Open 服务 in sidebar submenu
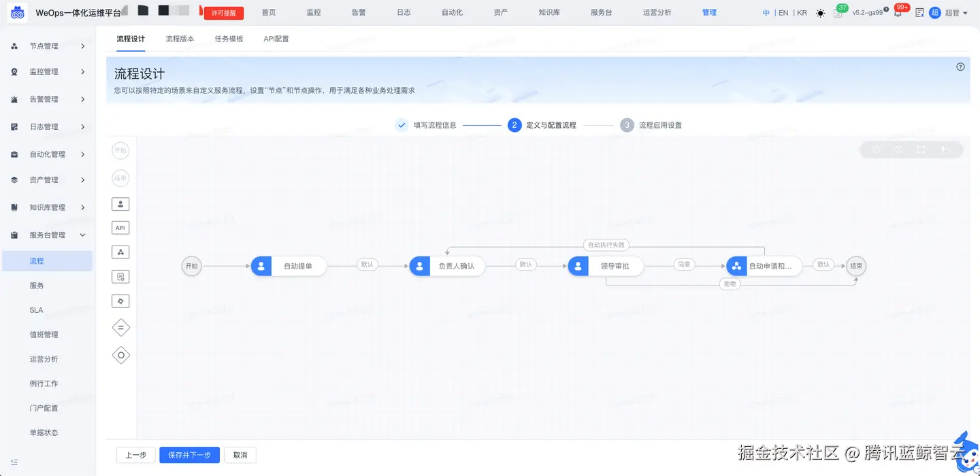 click(x=37, y=286)
